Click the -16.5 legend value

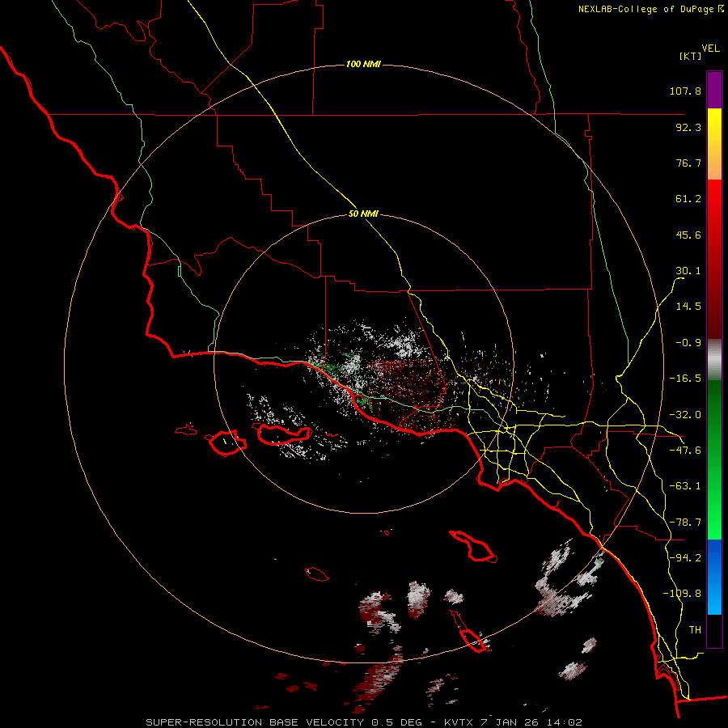coord(685,379)
